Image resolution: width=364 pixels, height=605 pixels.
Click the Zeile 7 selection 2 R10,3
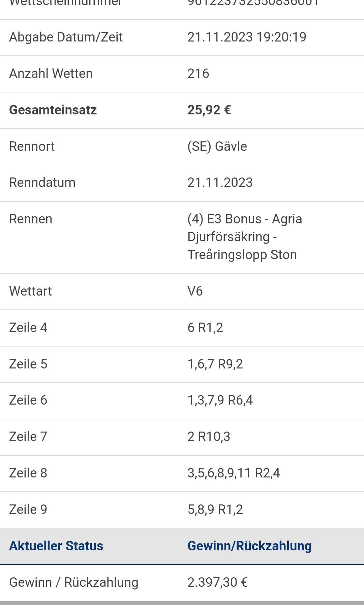point(209,437)
